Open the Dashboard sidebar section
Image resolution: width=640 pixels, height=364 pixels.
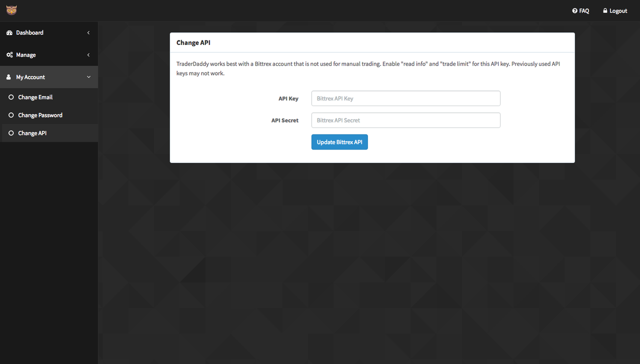pos(49,32)
